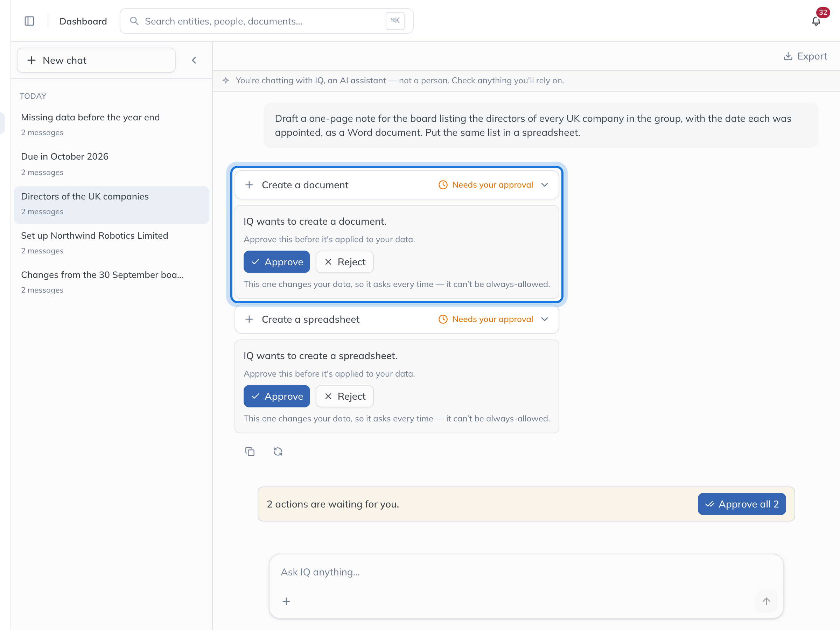Open chat Set up Northwind Robotics Limited
The image size is (840, 630).
(x=111, y=243)
